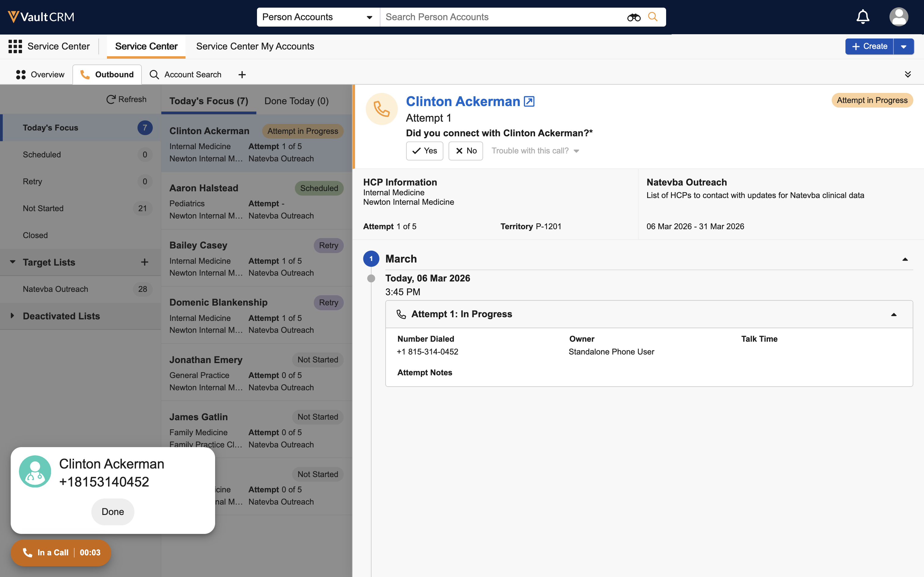924x577 pixels.
Task: Select Yes for connected with Clinton
Action: [x=424, y=151]
